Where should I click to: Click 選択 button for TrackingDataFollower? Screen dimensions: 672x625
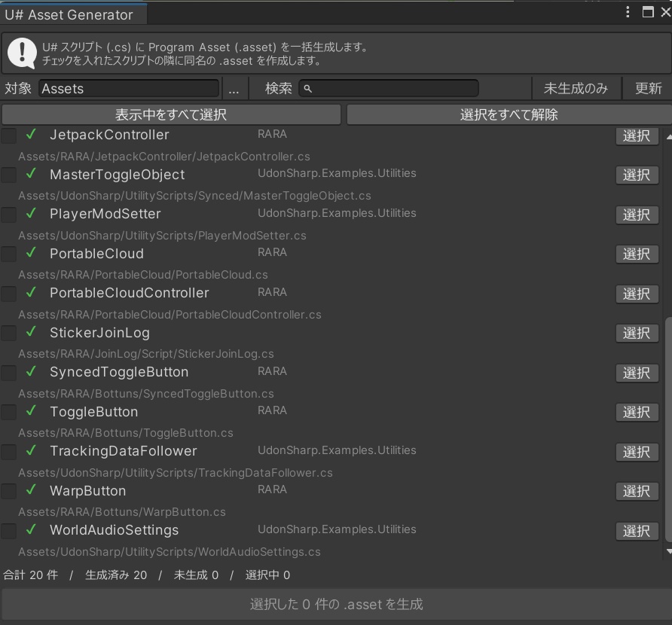coord(637,453)
